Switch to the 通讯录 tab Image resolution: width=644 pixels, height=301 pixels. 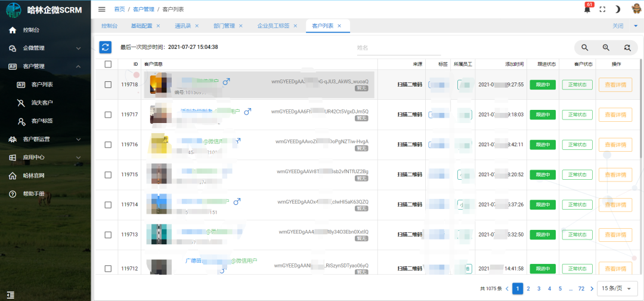[182, 26]
